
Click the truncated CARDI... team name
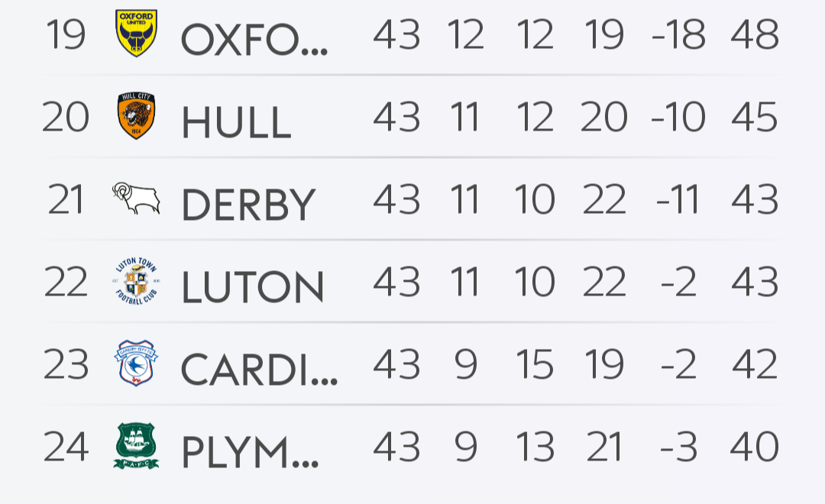coord(260,370)
